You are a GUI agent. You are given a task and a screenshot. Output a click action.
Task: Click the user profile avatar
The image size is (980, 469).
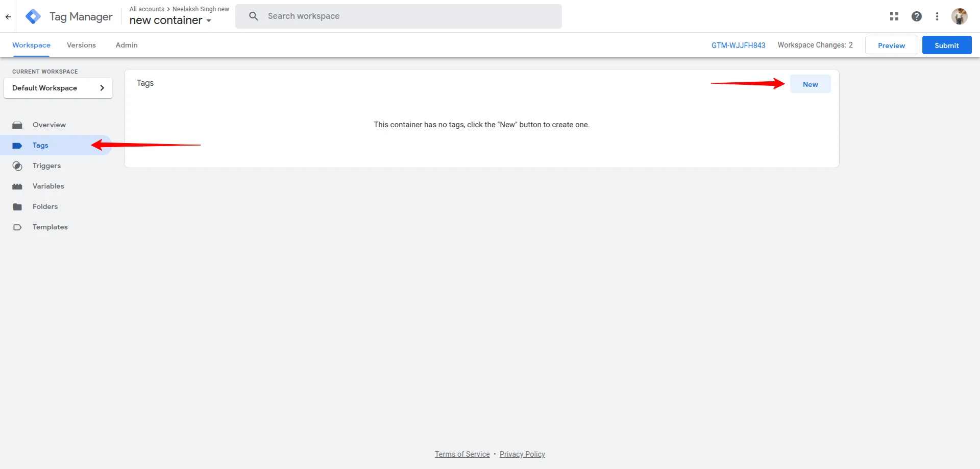959,16
